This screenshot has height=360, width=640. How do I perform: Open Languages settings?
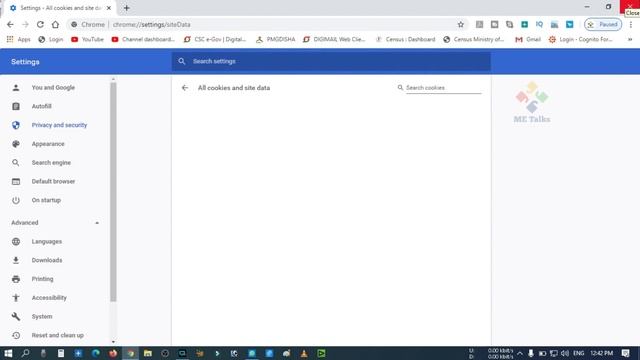pyautogui.click(x=47, y=241)
